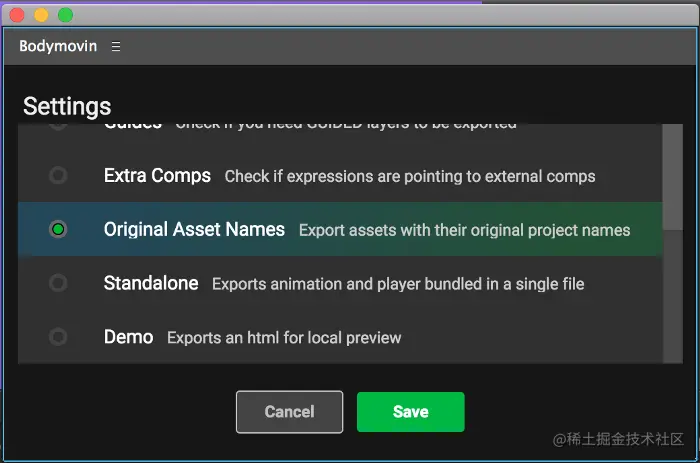The height and width of the screenshot is (463, 700).
Task: Click the Settings heading
Action: tap(67, 106)
